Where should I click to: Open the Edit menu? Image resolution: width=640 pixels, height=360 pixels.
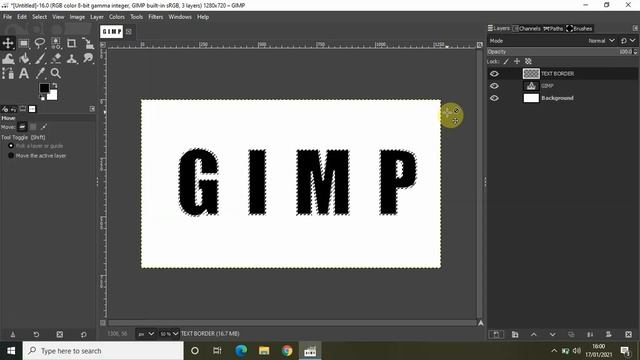point(22,17)
